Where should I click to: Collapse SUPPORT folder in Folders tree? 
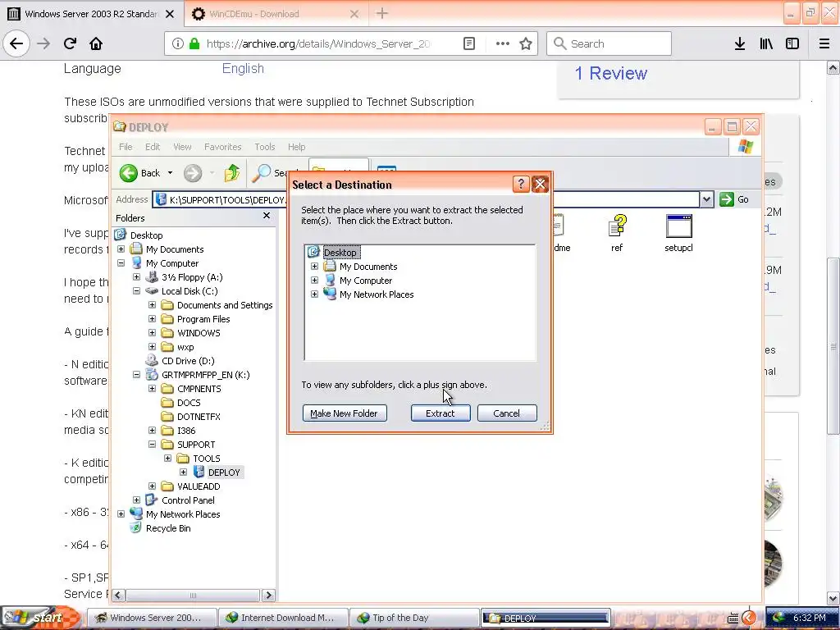pos(152,444)
